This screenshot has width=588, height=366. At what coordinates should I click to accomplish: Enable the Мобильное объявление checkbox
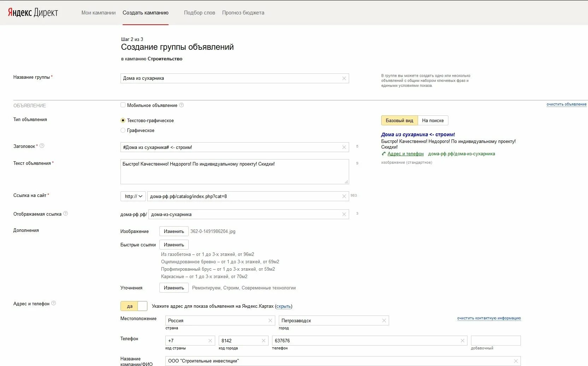click(123, 105)
